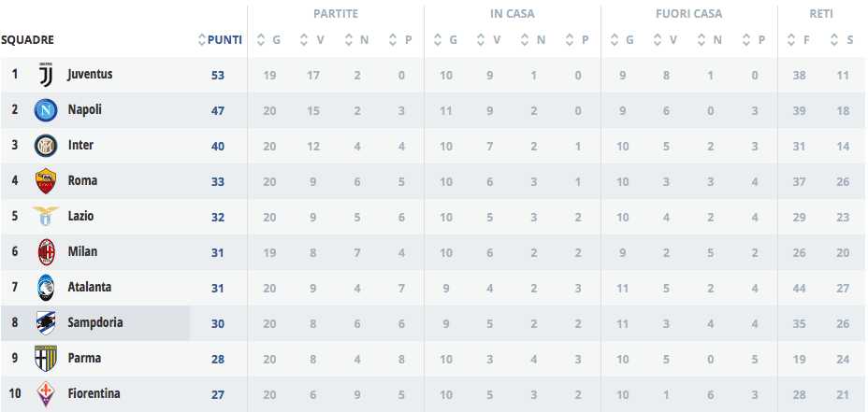This screenshot has height=412, width=868.
Task: Sort standings by PUNTI column
Action: 221,40
